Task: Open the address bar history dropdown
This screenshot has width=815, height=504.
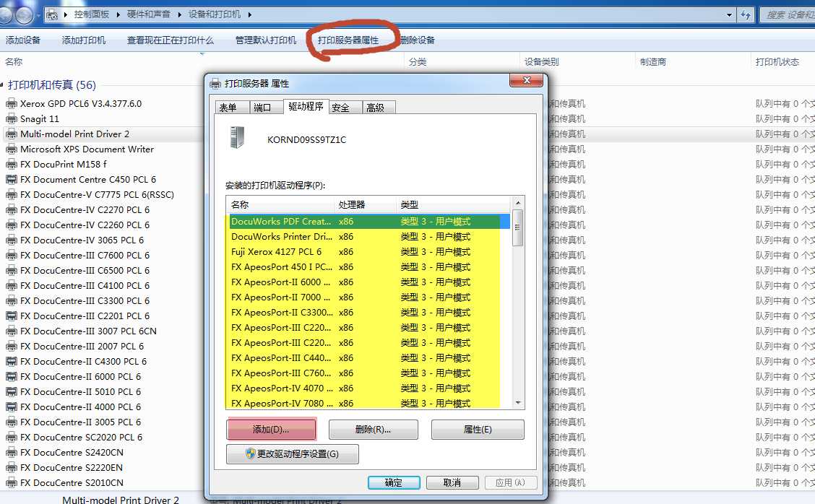Action: 729,15
